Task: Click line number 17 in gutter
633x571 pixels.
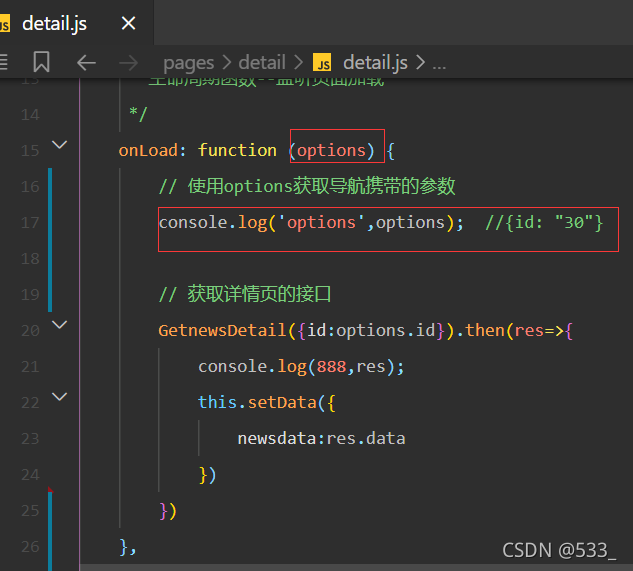Action: click(x=30, y=223)
